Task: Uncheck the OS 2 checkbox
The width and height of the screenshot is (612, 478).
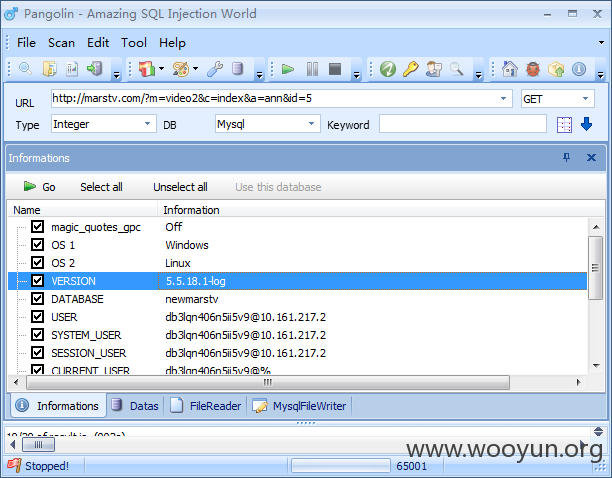Action: (x=37, y=263)
